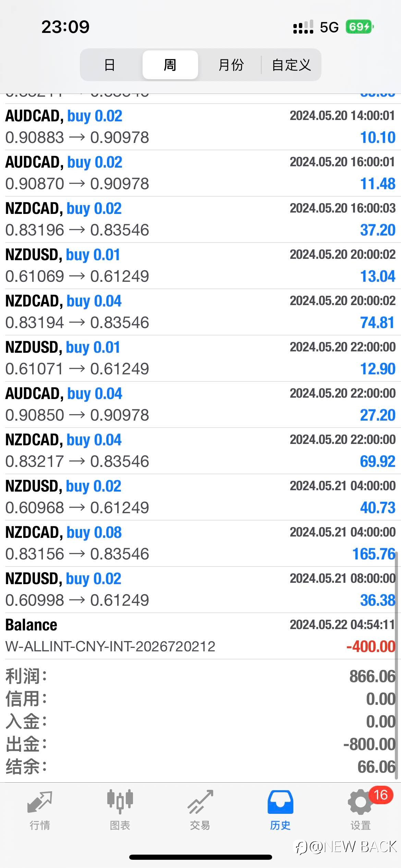This screenshot has width=401, height=868.
Task: Choose the Custom (自定义) period segment
Action: (291, 65)
